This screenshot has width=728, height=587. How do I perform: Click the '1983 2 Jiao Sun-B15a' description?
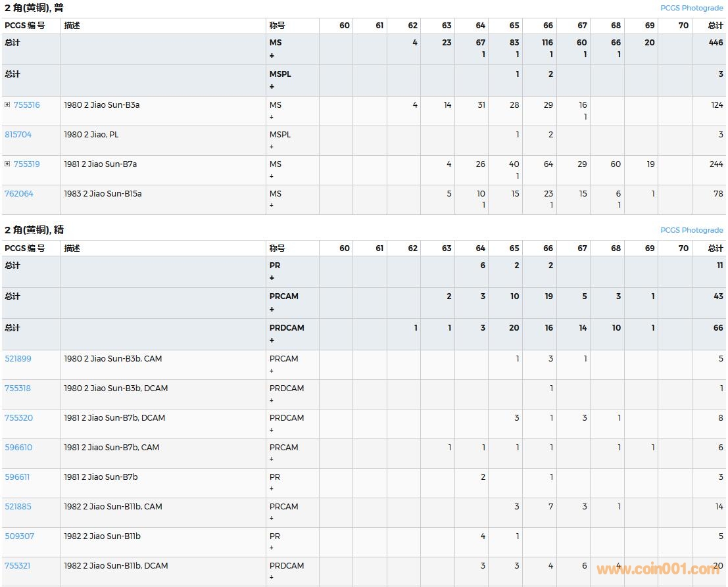tap(103, 194)
